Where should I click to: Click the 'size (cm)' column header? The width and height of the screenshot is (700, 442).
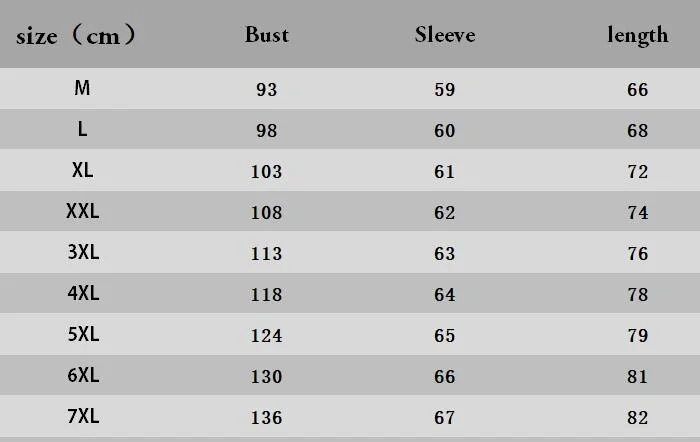pos(76,35)
